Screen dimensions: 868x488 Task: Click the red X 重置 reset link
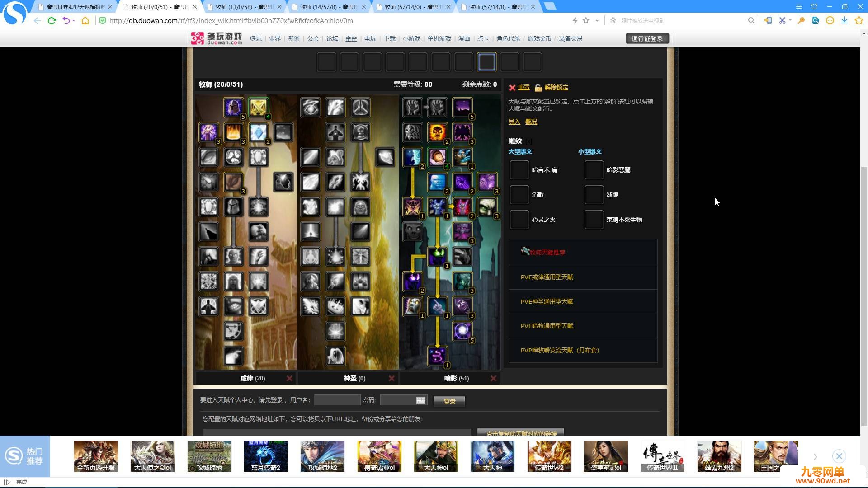[x=519, y=88]
